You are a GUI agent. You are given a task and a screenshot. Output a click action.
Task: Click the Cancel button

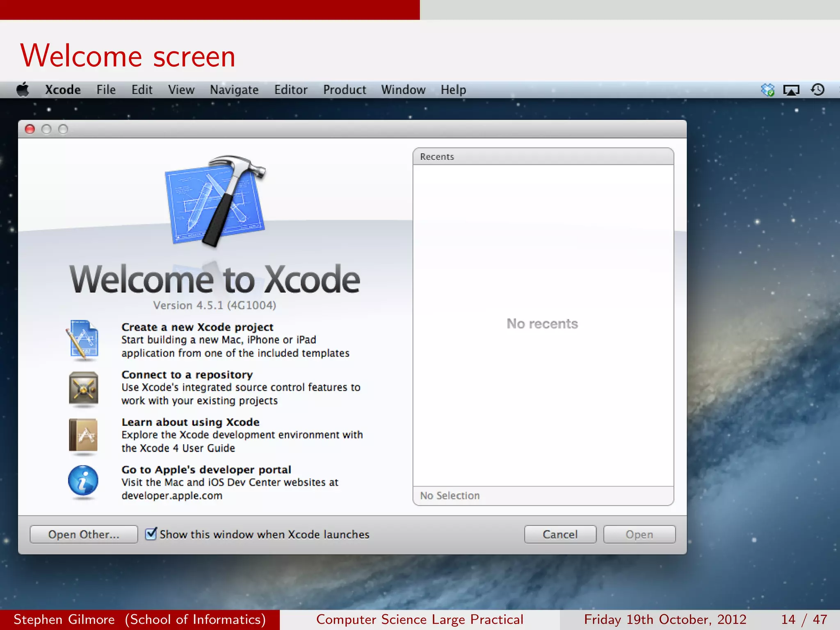[x=560, y=534]
